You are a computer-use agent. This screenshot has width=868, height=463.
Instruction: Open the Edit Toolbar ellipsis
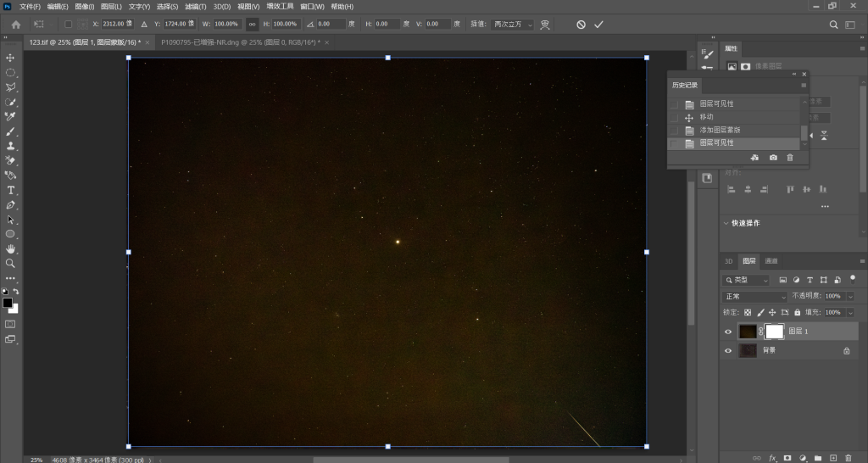10,278
